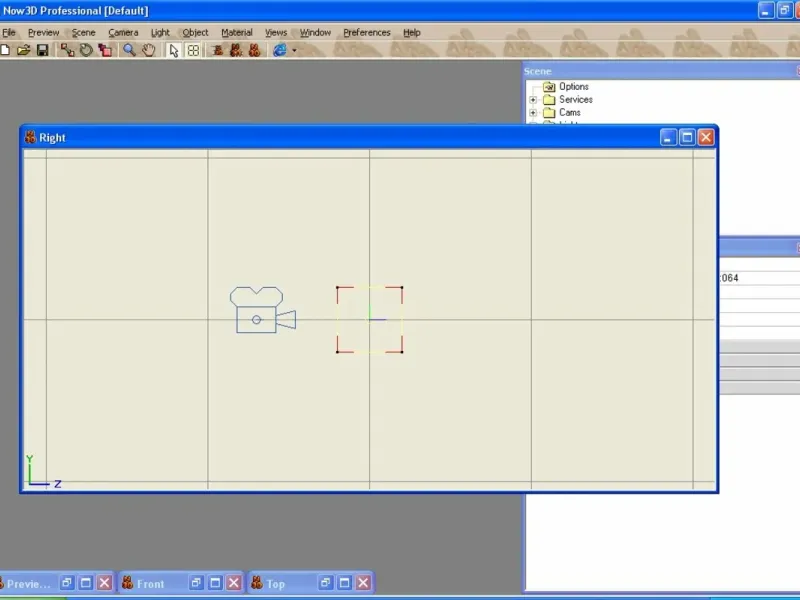Viewport: 800px width, 600px height.
Task: Click the Cams folder icon in Scene tree
Action: coord(549,112)
